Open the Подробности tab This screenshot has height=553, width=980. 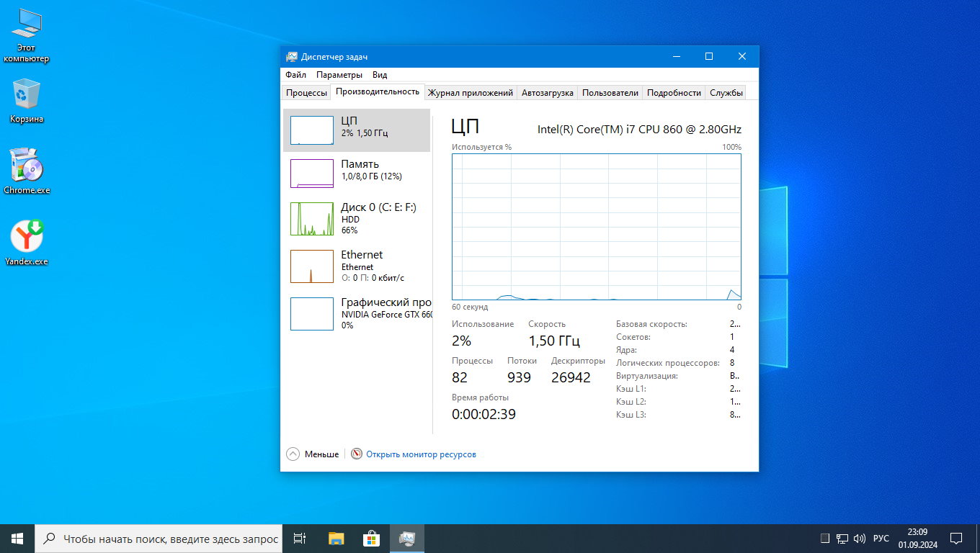click(673, 93)
